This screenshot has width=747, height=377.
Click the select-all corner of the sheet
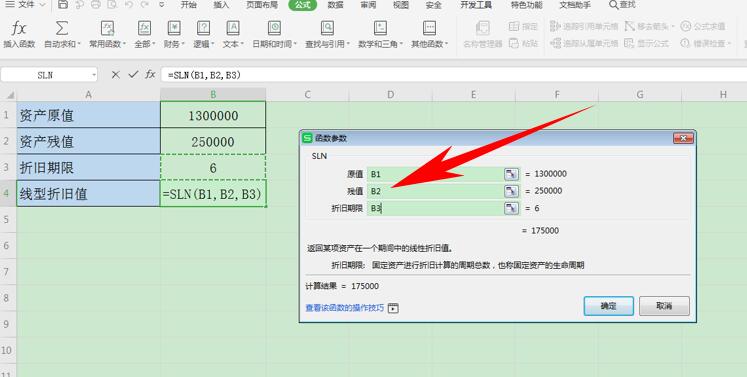(9, 94)
